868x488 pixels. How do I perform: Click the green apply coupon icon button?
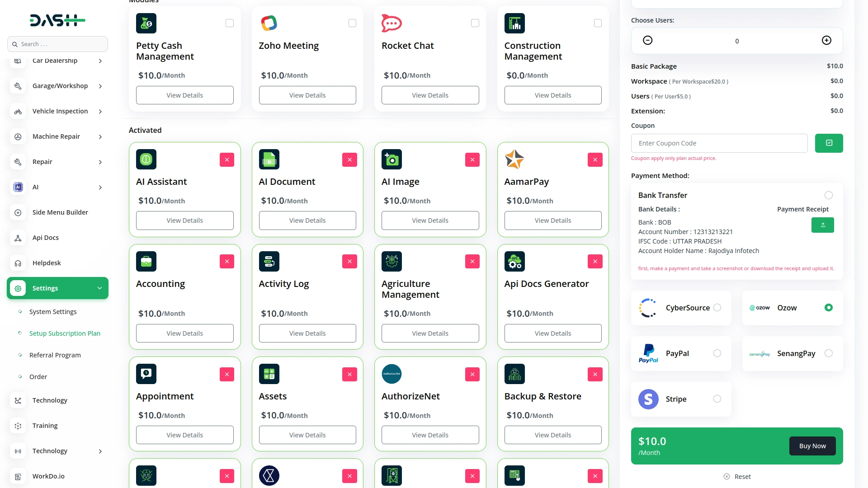(x=829, y=143)
